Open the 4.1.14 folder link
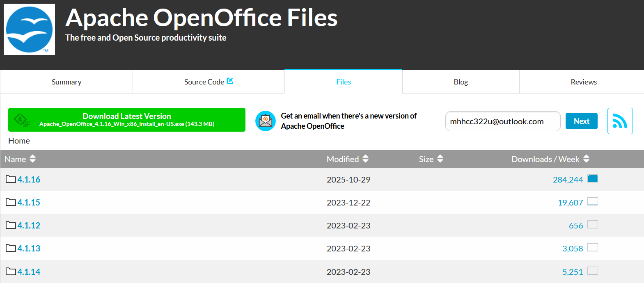Image resolution: width=644 pixels, height=283 pixels. pyautogui.click(x=29, y=272)
